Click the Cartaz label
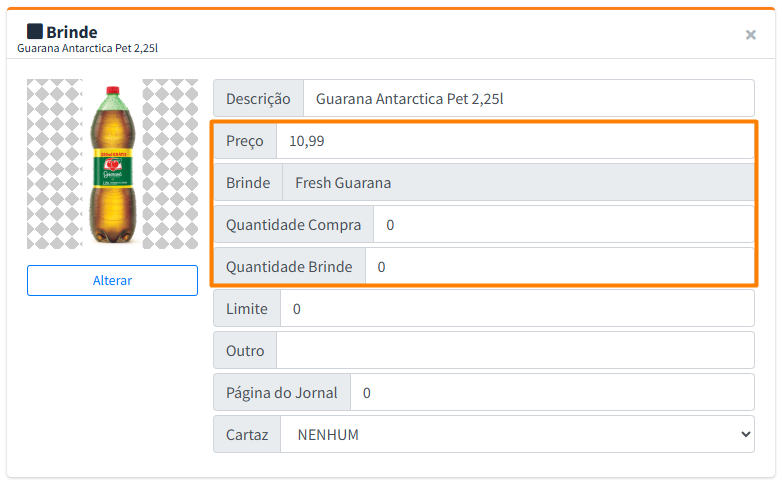 click(x=246, y=435)
